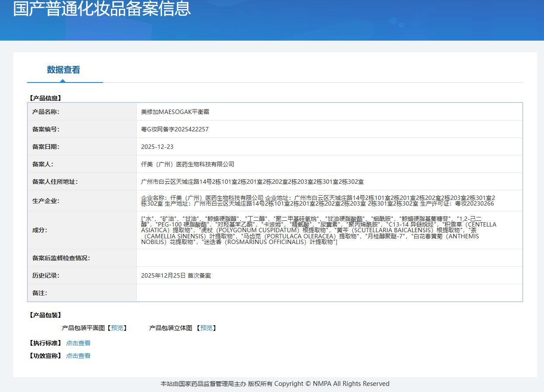The height and width of the screenshot is (392, 544).
Task: Select the history entry 2025年12月25日 首次备案
Action: tap(176, 275)
